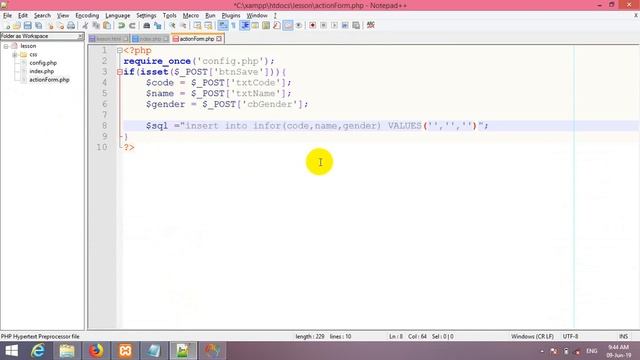Open Find with the binoculars toolbar icon
The height and width of the screenshot is (360, 640).
click(x=146, y=25)
